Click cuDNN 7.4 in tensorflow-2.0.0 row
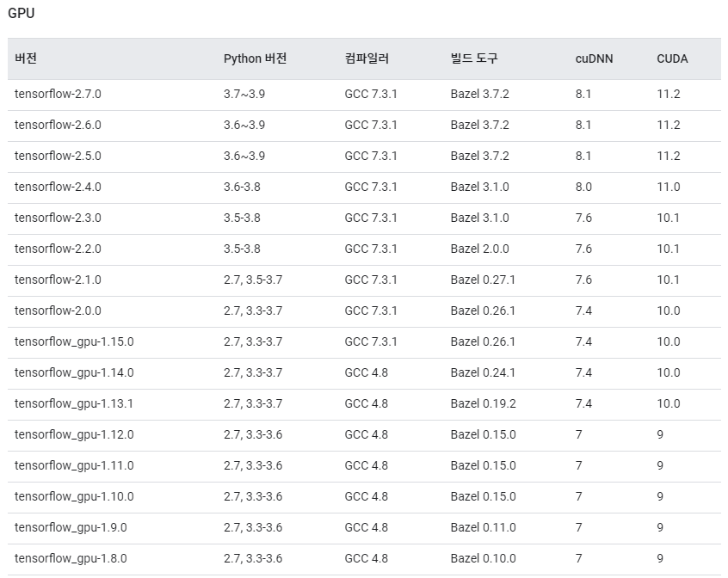This screenshot has width=728, height=578. [x=583, y=311]
